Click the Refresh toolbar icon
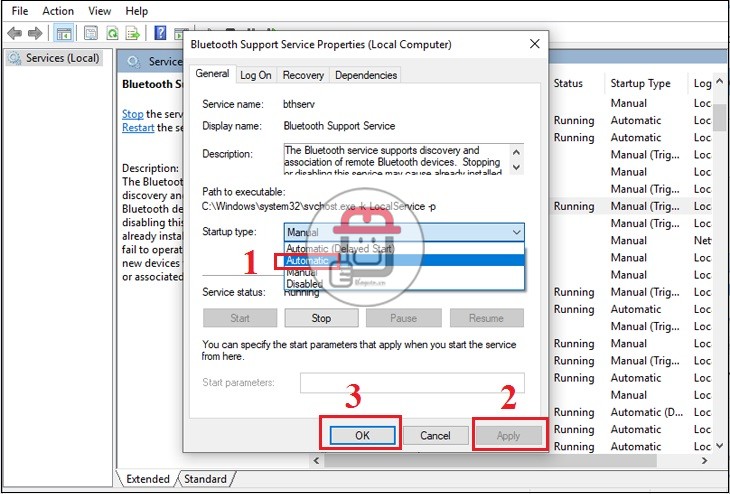 (112, 34)
